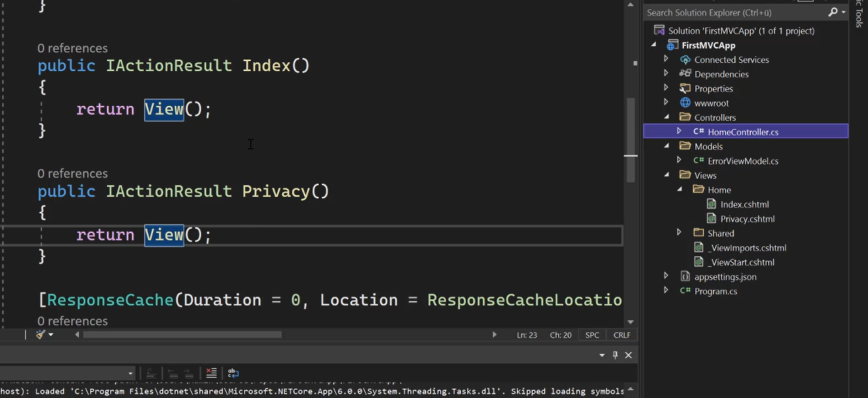This screenshot has height=398, width=868.
Task: Click the CRLF line ending indicator
Action: coord(622,335)
